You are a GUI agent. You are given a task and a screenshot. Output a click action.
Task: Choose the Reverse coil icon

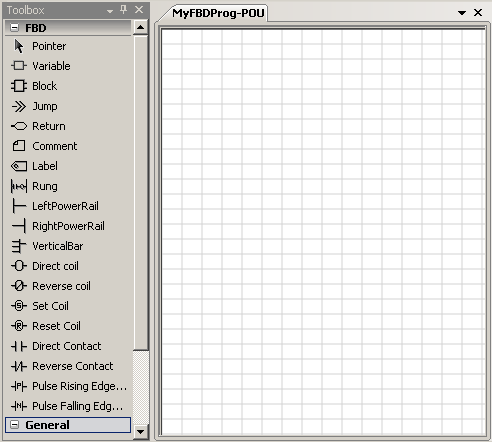(19, 286)
